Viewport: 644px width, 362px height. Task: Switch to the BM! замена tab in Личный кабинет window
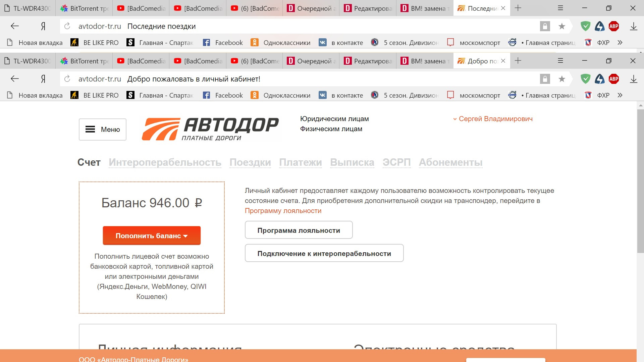pos(425,61)
